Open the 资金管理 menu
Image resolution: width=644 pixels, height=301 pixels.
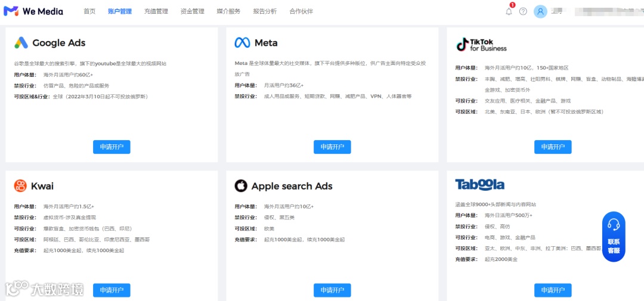click(x=192, y=11)
